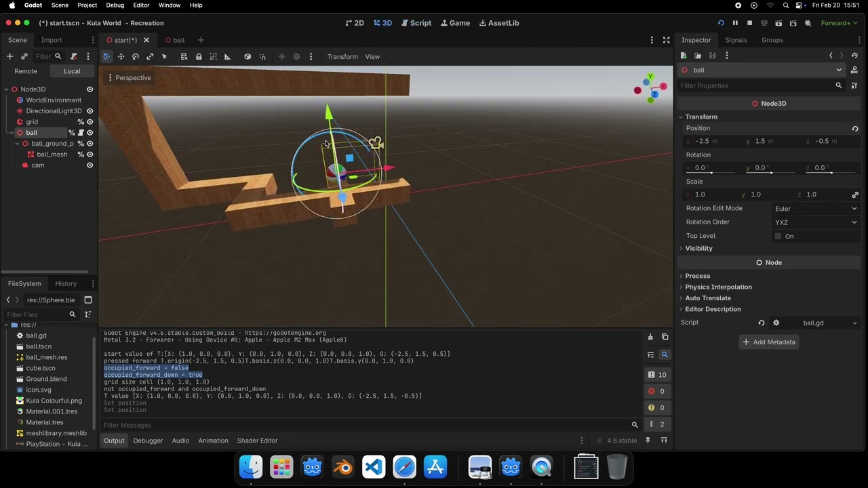Image resolution: width=868 pixels, height=488 pixels.
Task: Clear the Output log
Action: pyautogui.click(x=650, y=337)
